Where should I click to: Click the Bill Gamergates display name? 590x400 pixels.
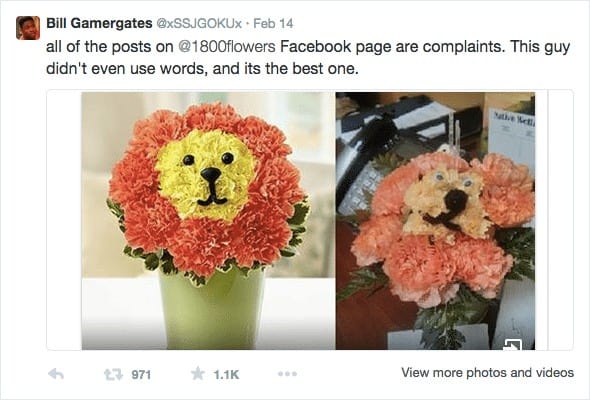(x=99, y=23)
